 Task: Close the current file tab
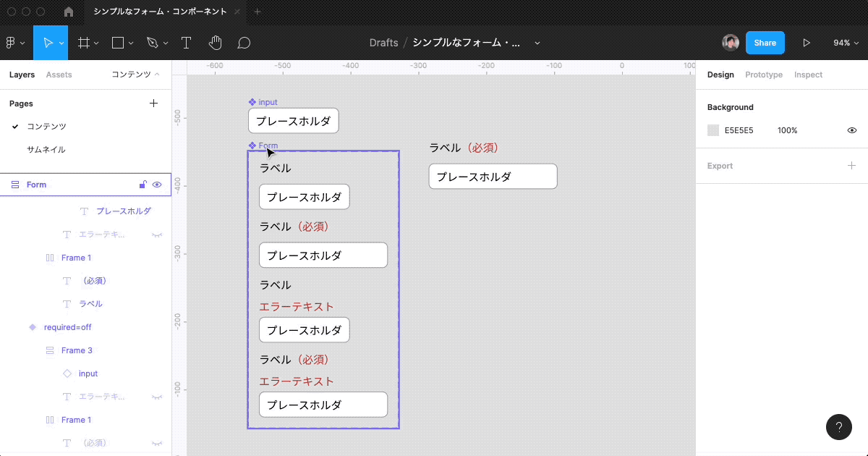239,12
